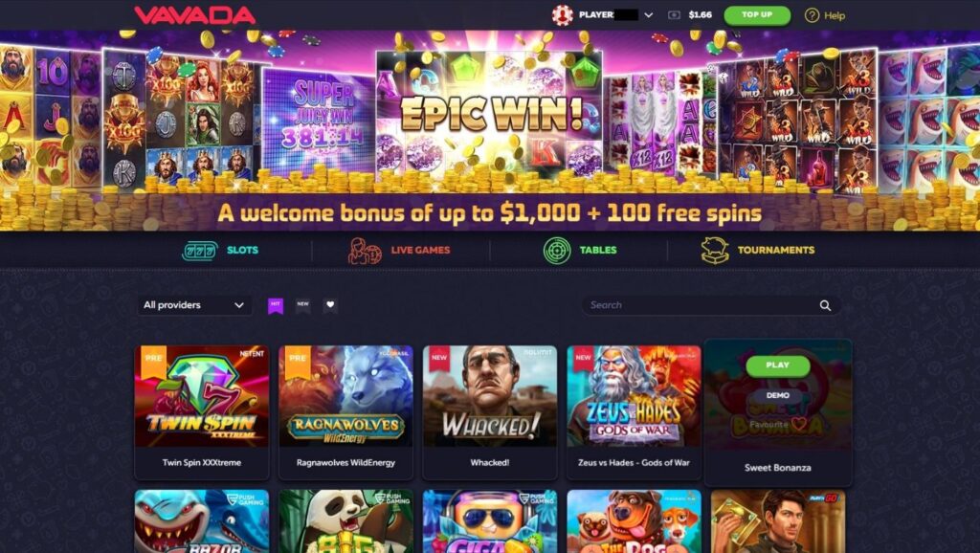
Task: Launch DEMO mode for Sweet Bonanza
Action: [x=777, y=395]
